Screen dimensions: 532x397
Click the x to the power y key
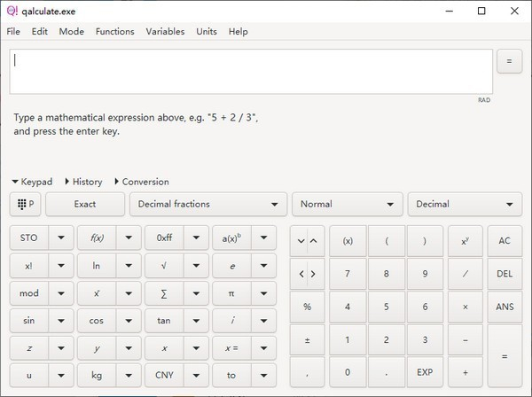point(465,240)
